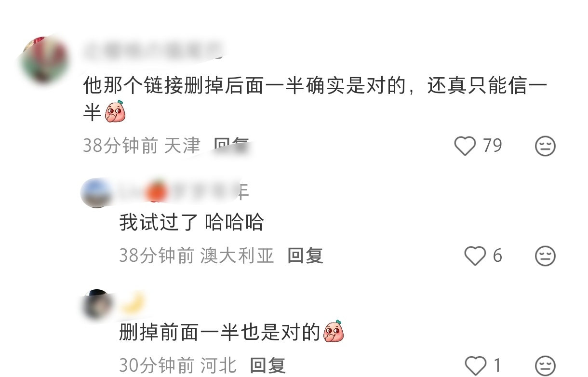Tap the like count 6
Viewport: 588px width, 377px height.
(x=497, y=256)
